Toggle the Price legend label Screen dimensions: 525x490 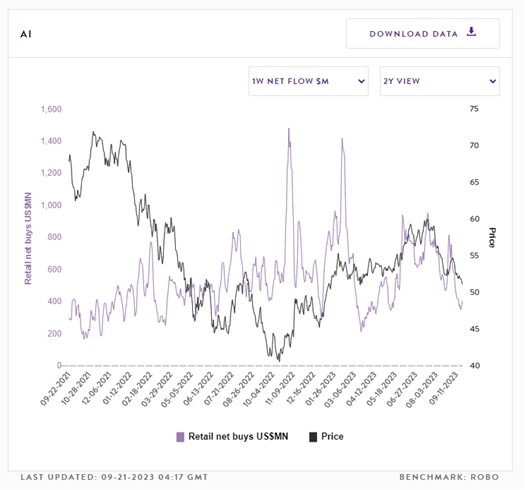point(332,436)
